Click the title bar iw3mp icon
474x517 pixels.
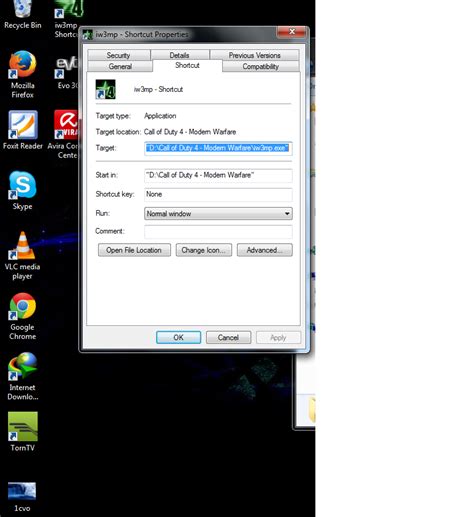[88, 34]
